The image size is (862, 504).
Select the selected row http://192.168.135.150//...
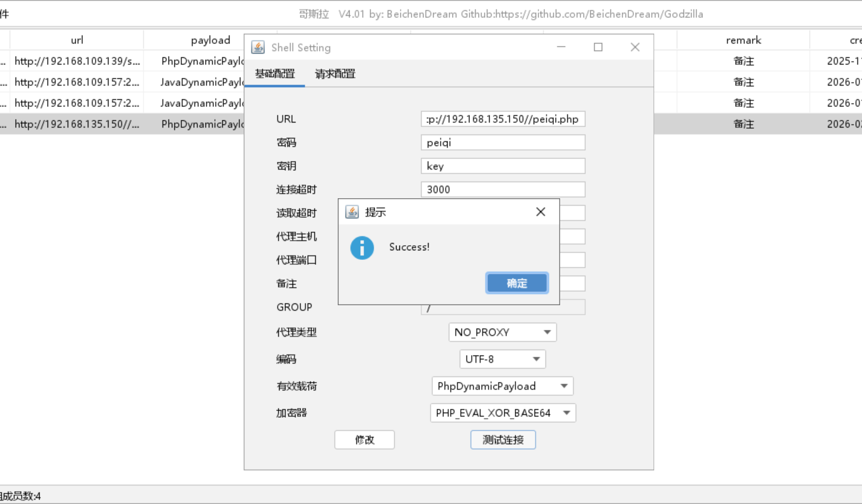(77, 124)
